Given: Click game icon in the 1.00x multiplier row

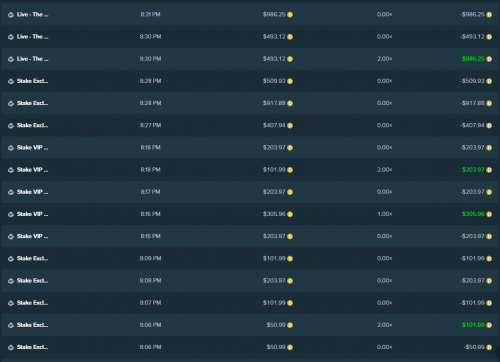Looking at the screenshot, I should (x=11, y=214).
